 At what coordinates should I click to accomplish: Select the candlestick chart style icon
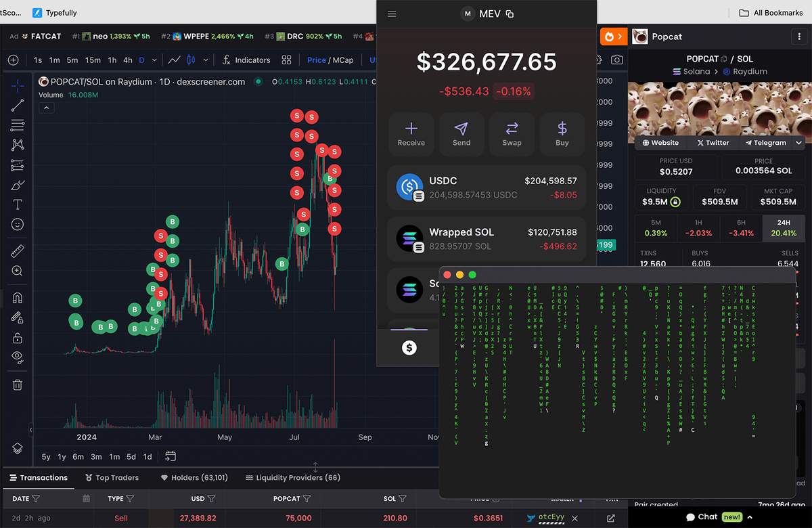[190, 60]
